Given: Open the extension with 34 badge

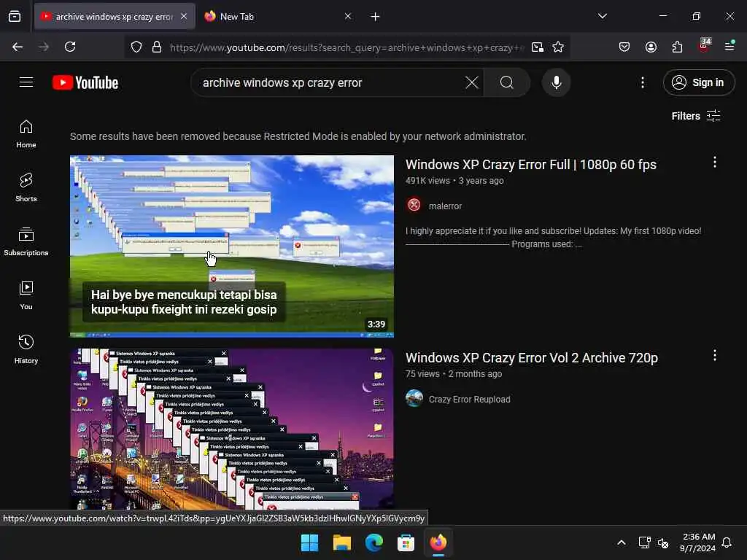Looking at the screenshot, I should pos(704,46).
